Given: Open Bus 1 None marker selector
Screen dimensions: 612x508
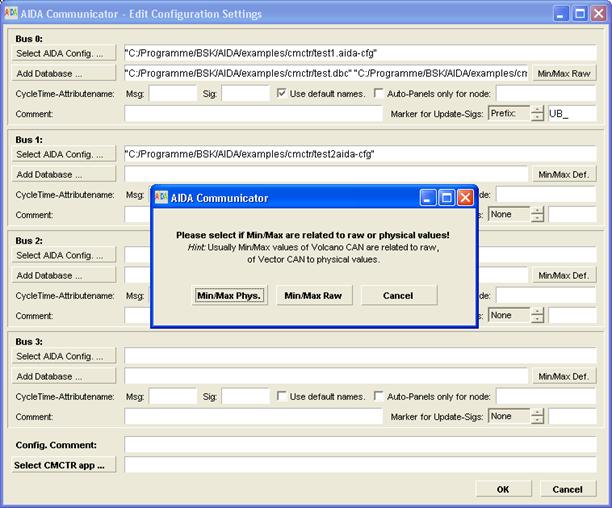Looking at the screenshot, I should [x=509, y=214].
